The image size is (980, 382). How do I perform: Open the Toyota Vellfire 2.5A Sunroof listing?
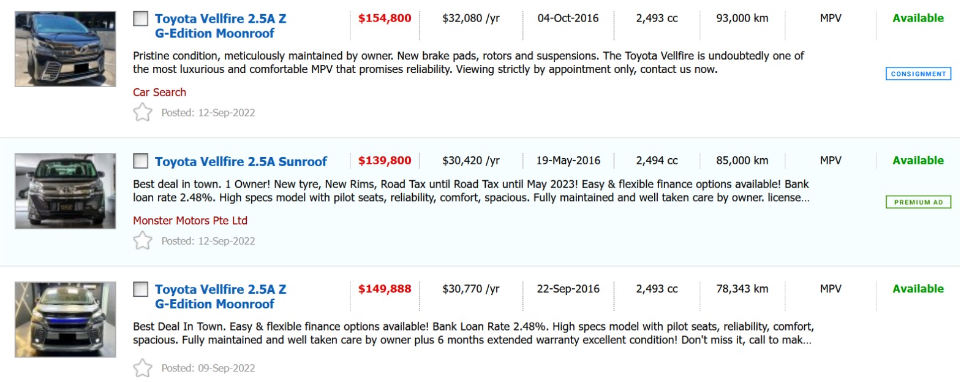(x=241, y=162)
